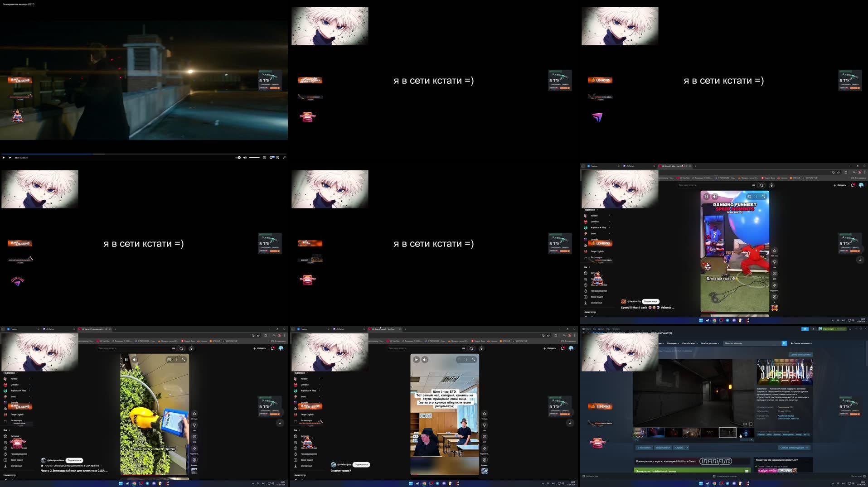Bookmark the page with the browser star icon

[839, 172]
